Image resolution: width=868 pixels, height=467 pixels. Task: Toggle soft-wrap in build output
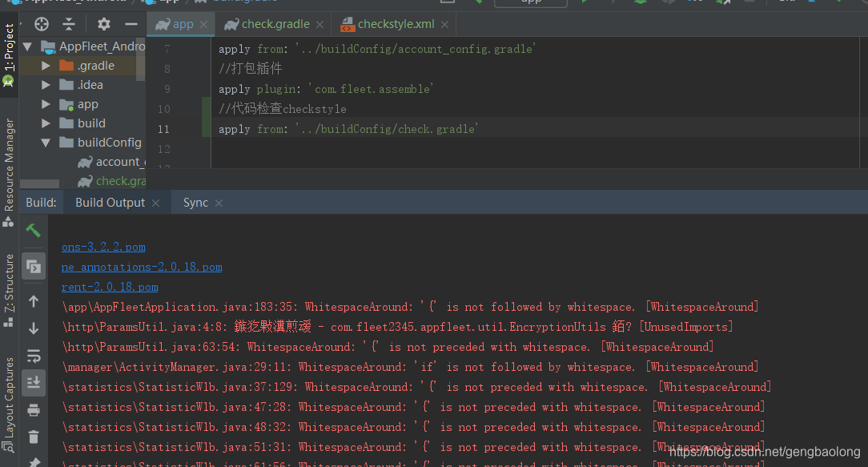pyautogui.click(x=34, y=356)
